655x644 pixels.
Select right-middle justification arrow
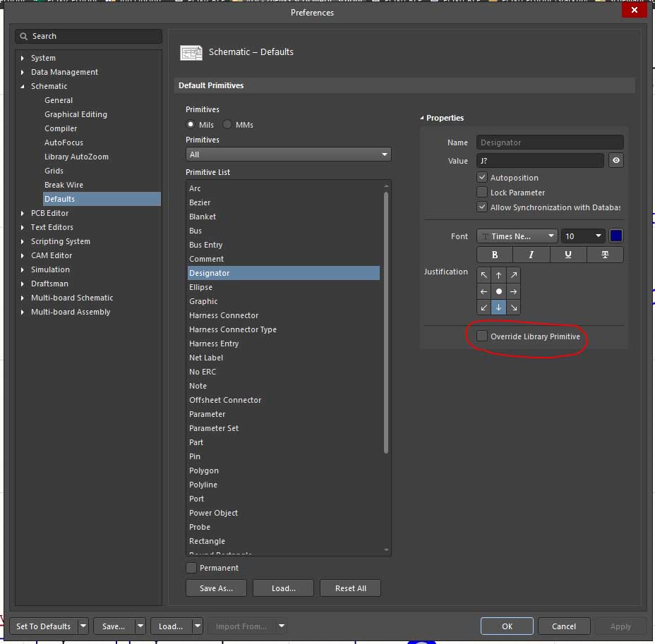(514, 291)
